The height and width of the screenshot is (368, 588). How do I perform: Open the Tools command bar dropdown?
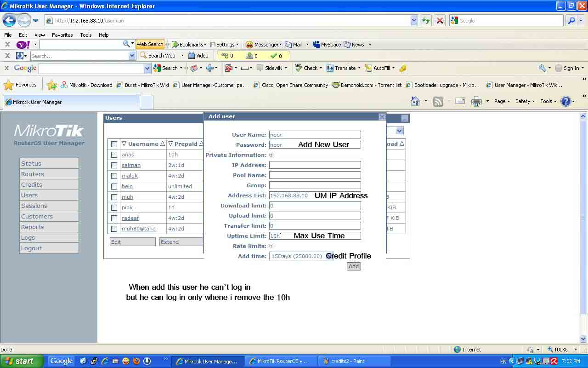(548, 101)
